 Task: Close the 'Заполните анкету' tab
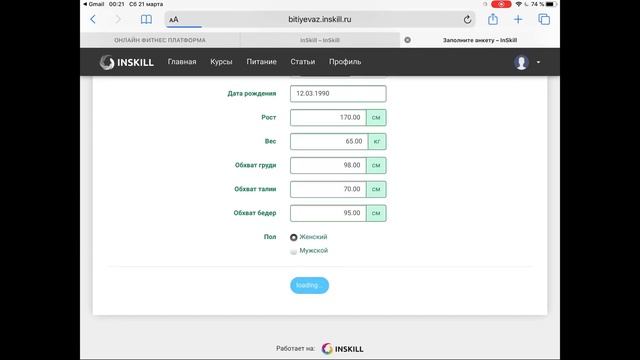pyautogui.click(x=407, y=40)
